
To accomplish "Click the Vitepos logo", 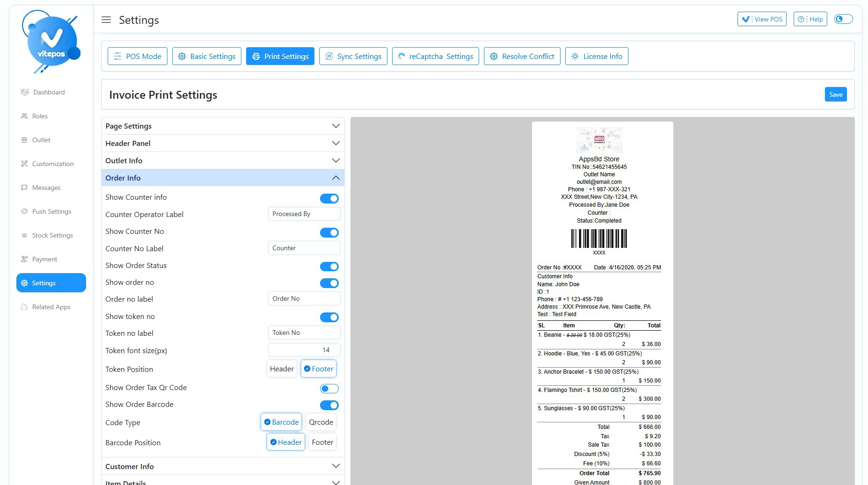I will 51,42.
